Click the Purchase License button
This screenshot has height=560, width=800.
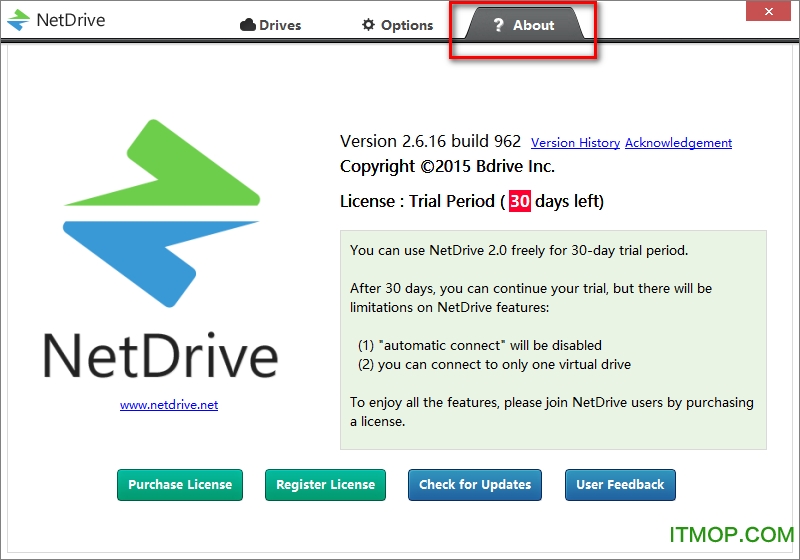180,485
